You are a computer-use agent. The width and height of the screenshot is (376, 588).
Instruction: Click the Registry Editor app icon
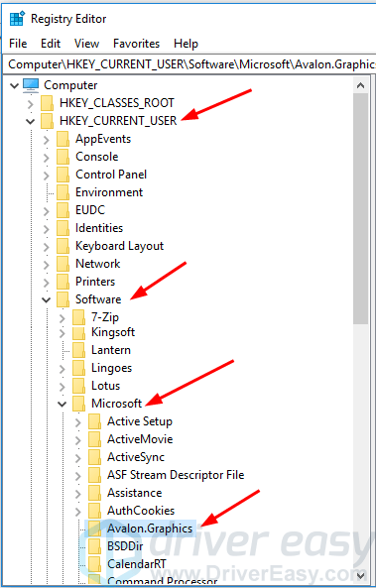pyautogui.click(x=17, y=19)
